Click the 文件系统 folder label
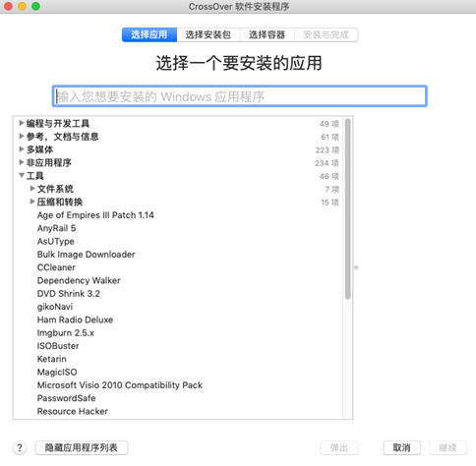 click(x=55, y=189)
